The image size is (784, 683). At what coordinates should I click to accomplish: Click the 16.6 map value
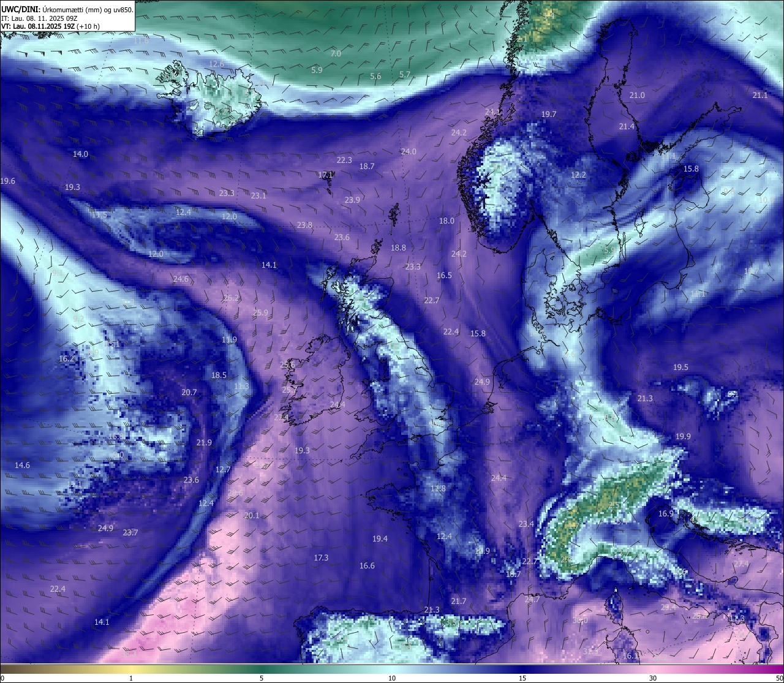coord(367,566)
